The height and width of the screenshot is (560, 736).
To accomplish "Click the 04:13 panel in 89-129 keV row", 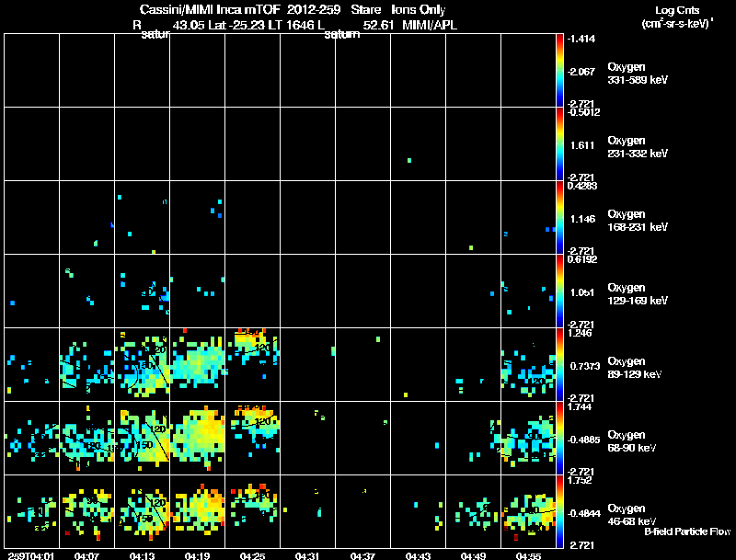I will pos(143,364).
